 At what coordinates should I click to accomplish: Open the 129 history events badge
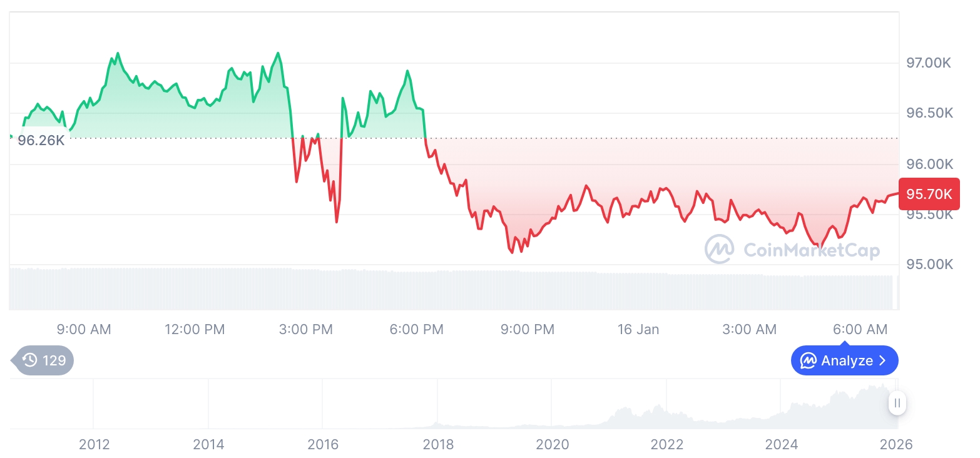click(x=44, y=360)
